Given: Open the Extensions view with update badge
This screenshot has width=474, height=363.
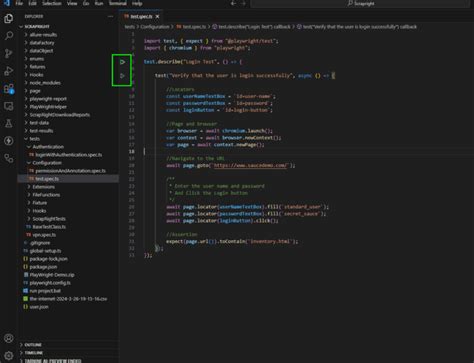Looking at the screenshot, I should point(9,89).
